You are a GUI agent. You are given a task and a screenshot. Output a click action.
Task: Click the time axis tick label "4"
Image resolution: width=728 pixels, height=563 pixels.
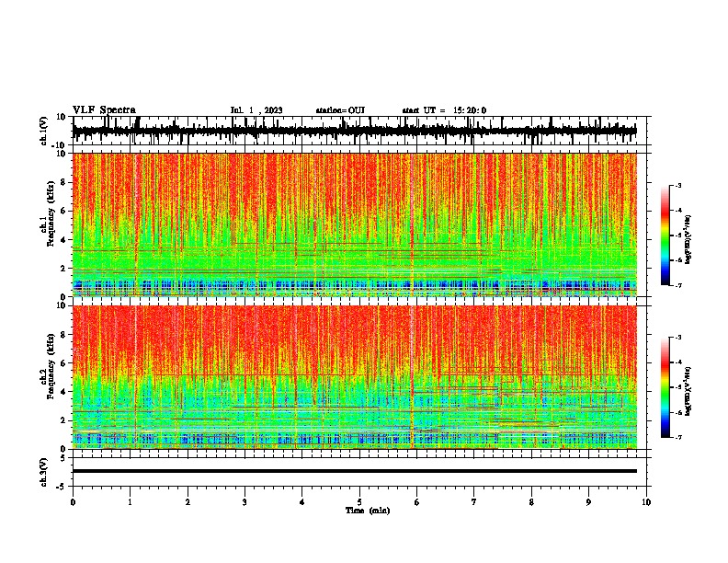tap(302, 502)
